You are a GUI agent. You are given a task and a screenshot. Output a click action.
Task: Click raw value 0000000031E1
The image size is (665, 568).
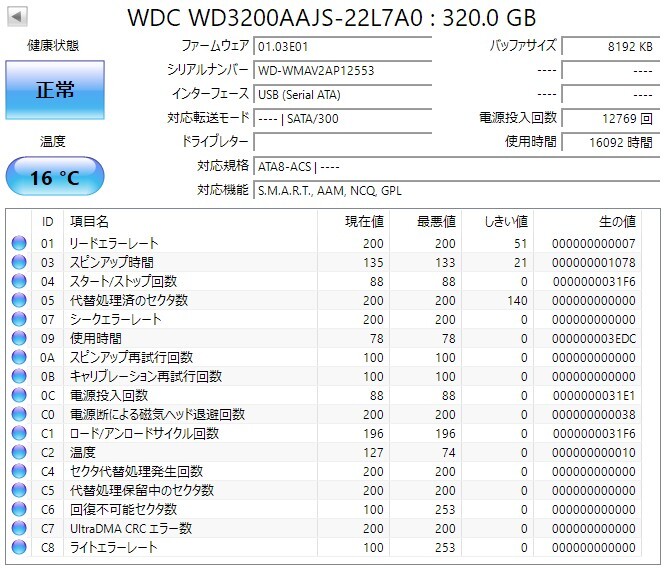pyautogui.click(x=594, y=396)
